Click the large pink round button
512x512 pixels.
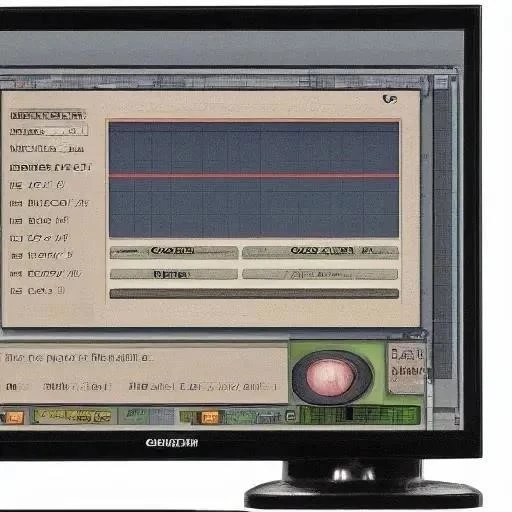click(x=330, y=377)
